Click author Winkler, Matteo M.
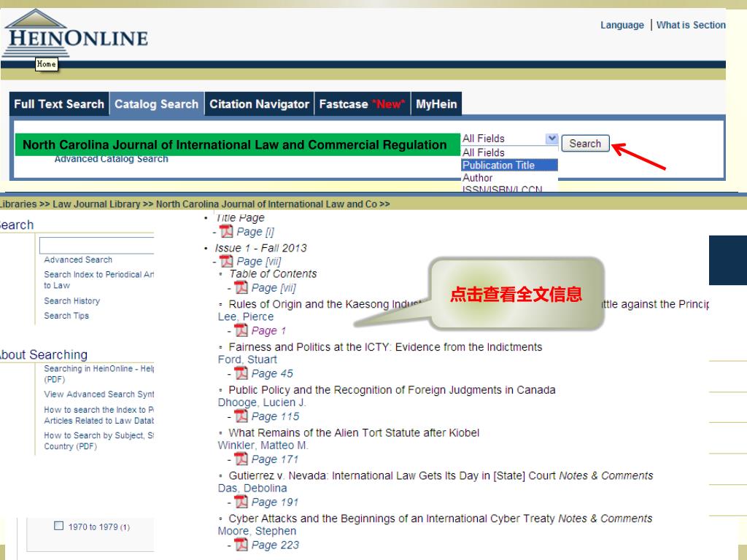 coord(263,446)
